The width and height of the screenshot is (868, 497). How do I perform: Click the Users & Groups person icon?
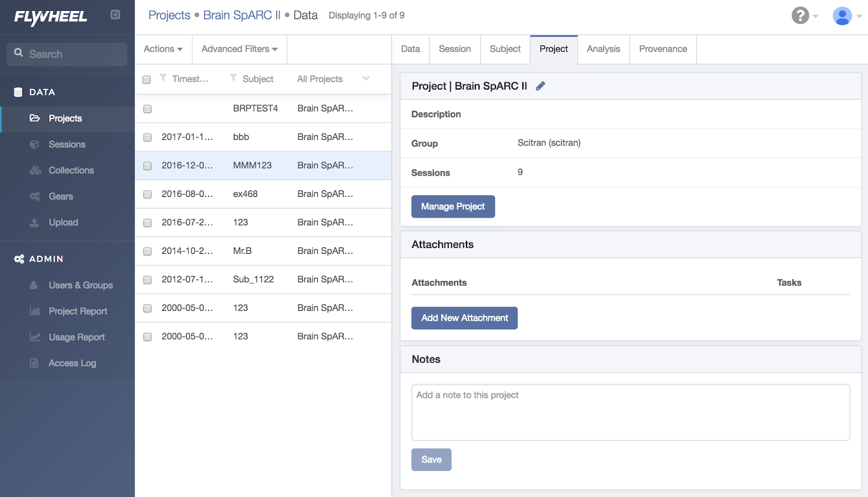click(x=34, y=285)
